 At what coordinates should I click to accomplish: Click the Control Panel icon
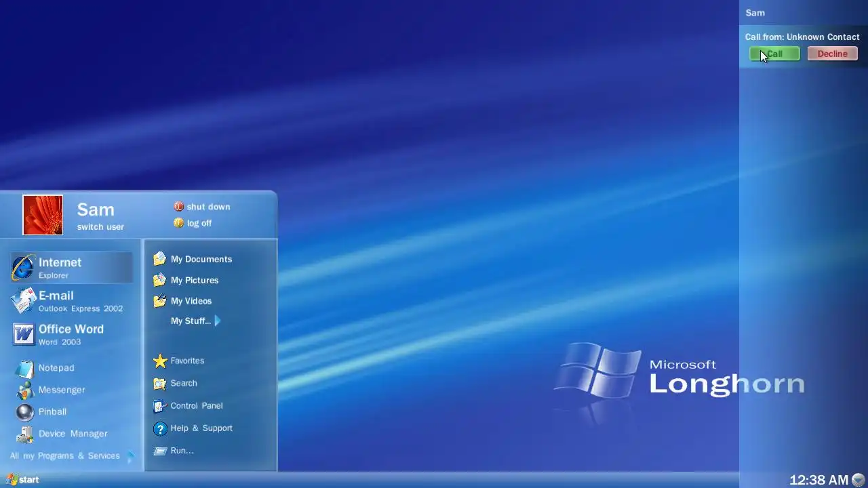pyautogui.click(x=160, y=406)
